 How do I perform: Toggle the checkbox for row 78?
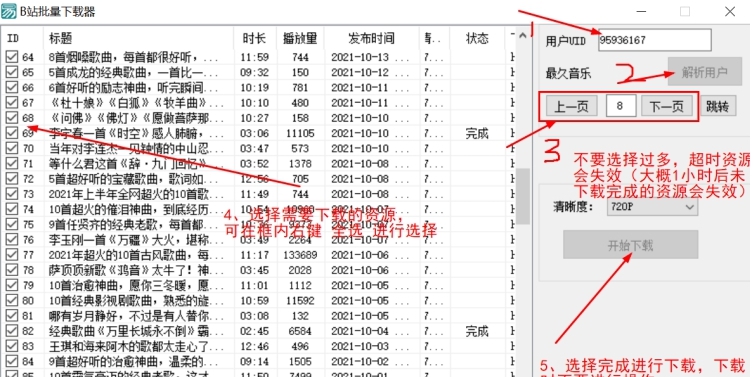(x=12, y=270)
